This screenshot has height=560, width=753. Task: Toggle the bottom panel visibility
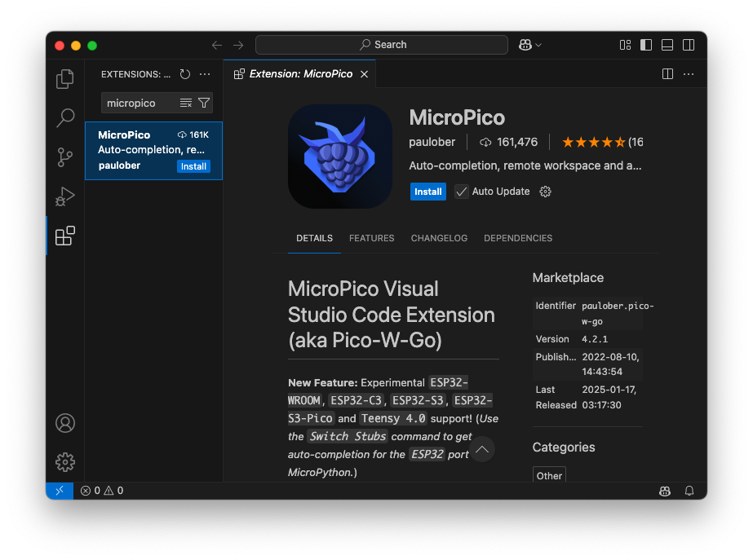pos(667,45)
